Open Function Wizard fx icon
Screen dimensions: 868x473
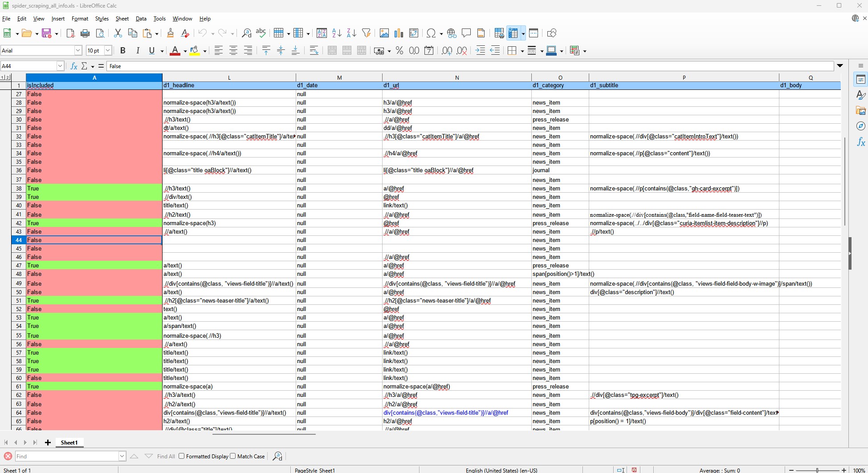(x=74, y=66)
